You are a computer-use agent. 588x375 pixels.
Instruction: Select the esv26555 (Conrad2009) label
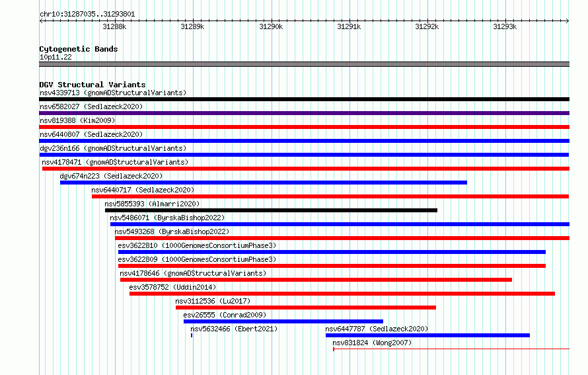click(225, 315)
